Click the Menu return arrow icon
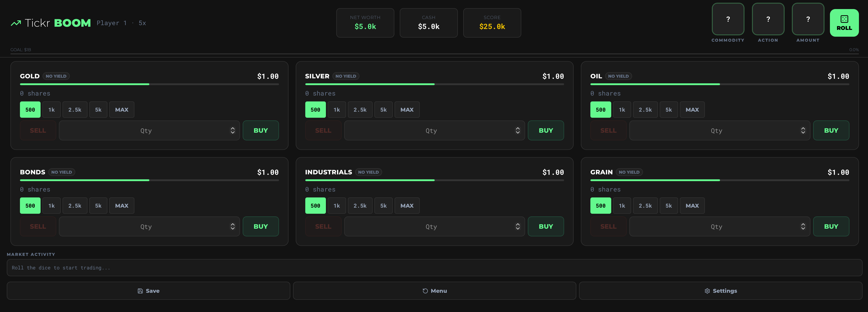Screen dimensions: 868x312 tap(425, 291)
